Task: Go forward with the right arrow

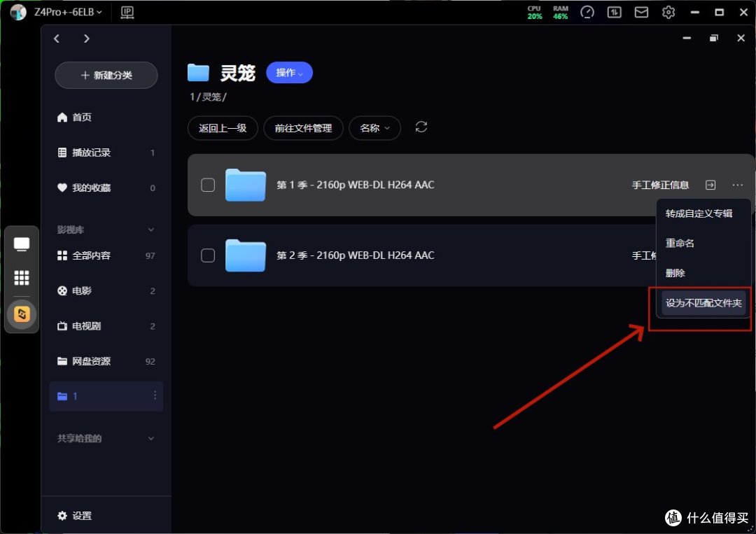Action: [x=86, y=38]
